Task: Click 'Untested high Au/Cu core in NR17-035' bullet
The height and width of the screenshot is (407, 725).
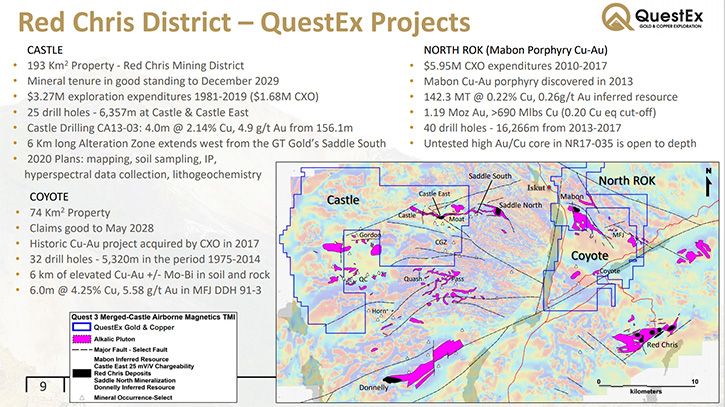Action: (560, 143)
